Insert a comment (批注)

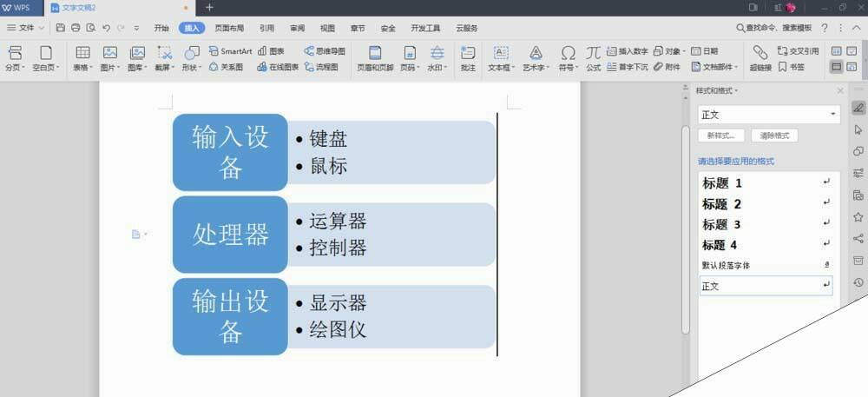pos(468,59)
